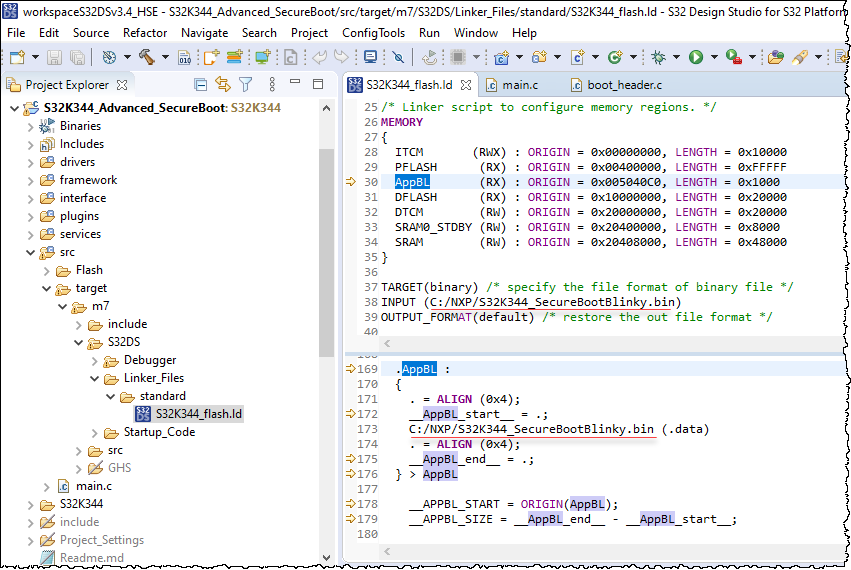Expand the Binaries tree node
851x570 pixels.
[30, 126]
